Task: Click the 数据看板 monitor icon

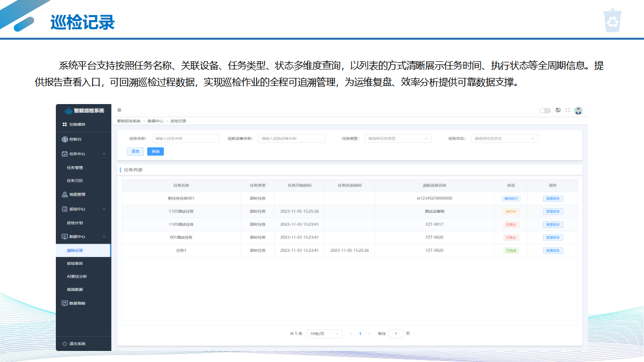Action: click(64, 303)
